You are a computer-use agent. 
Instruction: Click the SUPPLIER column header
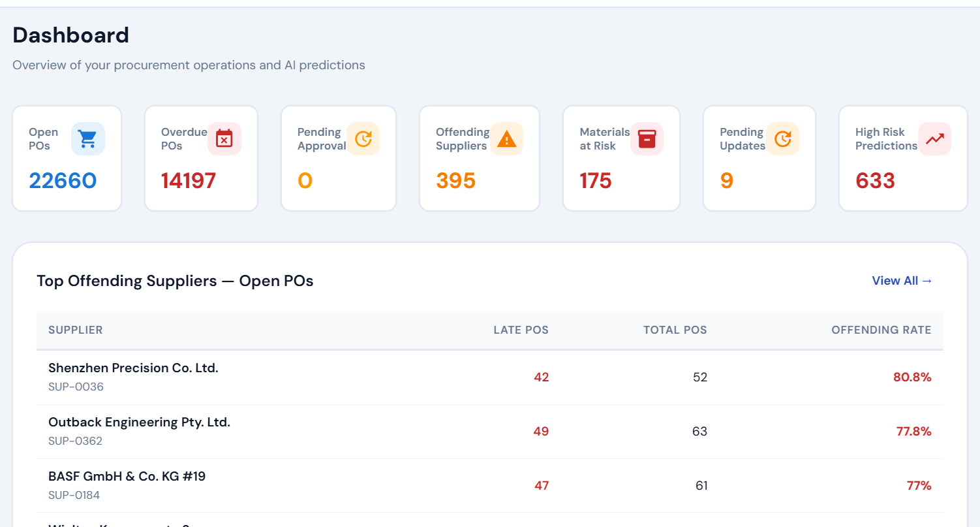coord(76,330)
